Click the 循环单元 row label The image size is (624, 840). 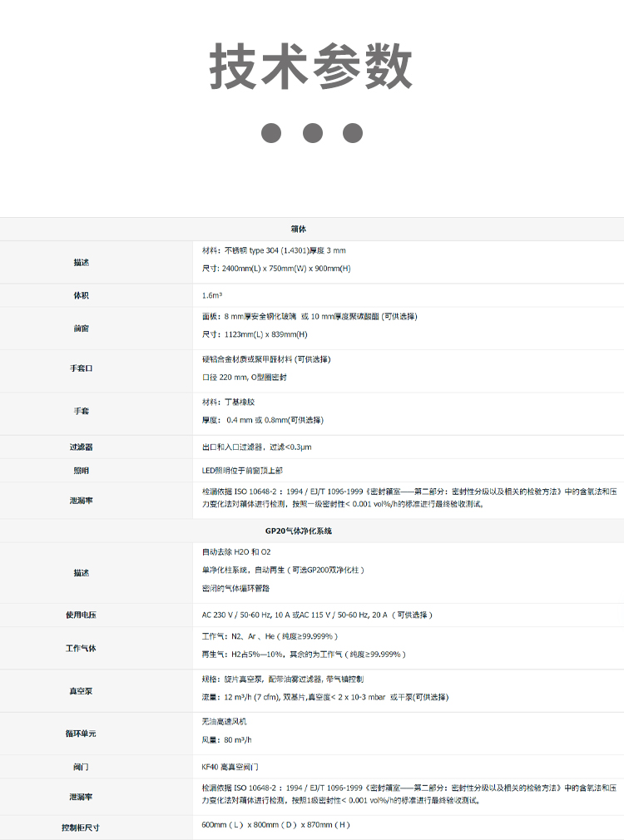(x=81, y=734)
